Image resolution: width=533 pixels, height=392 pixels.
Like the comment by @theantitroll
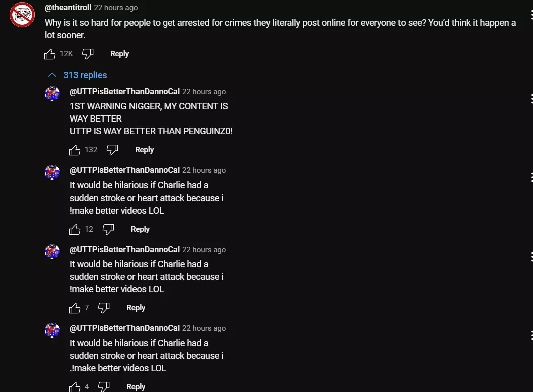click(50, 54)
